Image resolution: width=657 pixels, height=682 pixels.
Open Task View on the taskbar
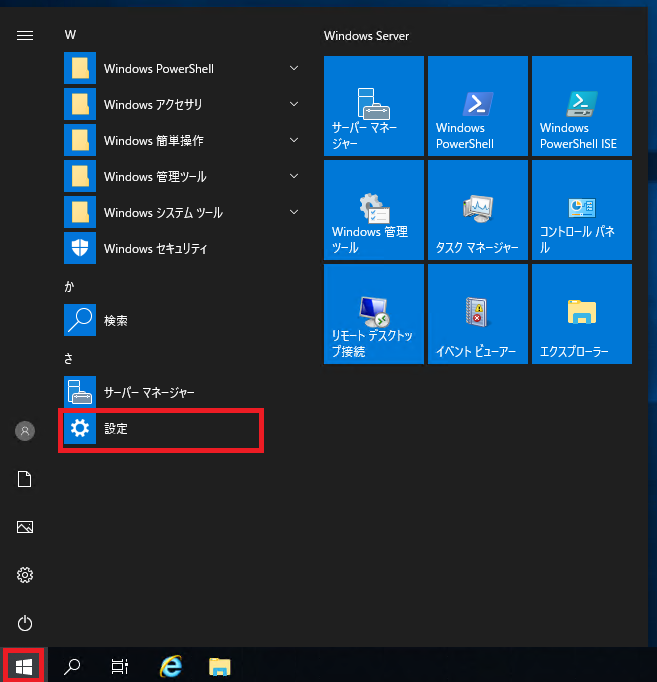click(120, 666)
